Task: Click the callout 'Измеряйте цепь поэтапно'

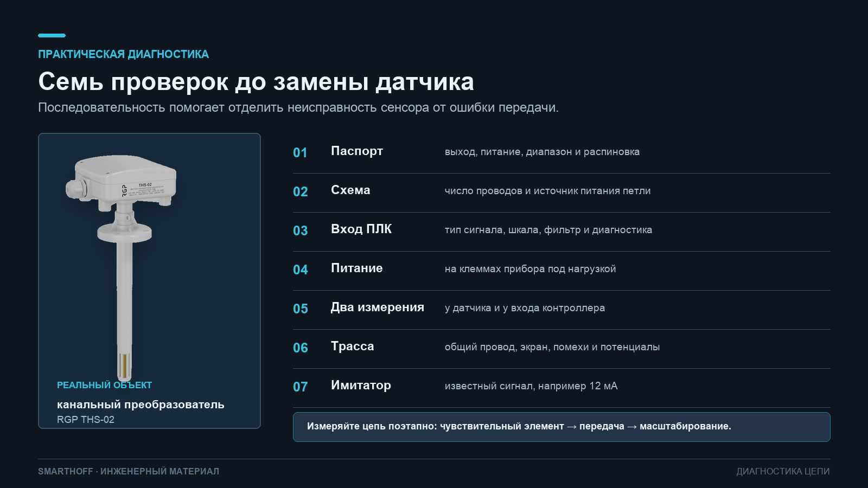Action: tap(561, 427)
